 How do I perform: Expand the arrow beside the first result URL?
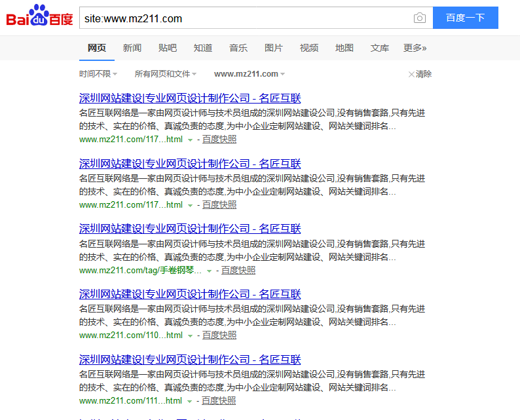[x=190, y=140]
